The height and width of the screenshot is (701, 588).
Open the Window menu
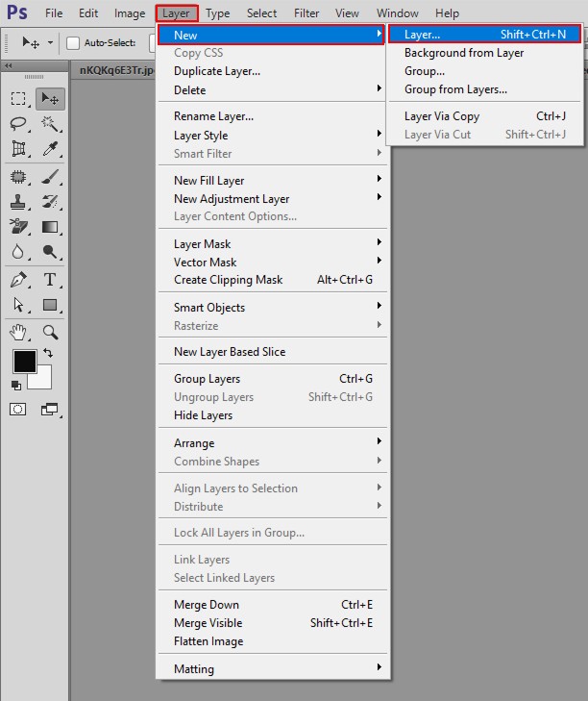tap(397, 13)
